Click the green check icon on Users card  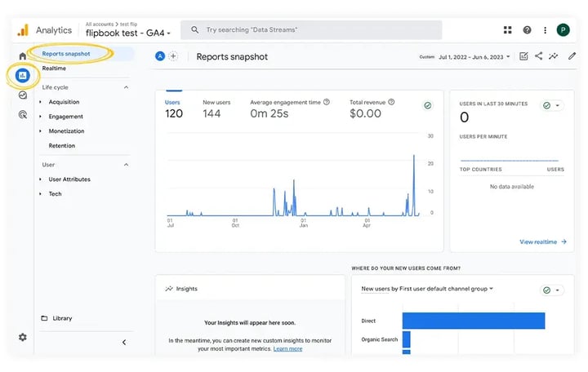click(x=427, y=105)
